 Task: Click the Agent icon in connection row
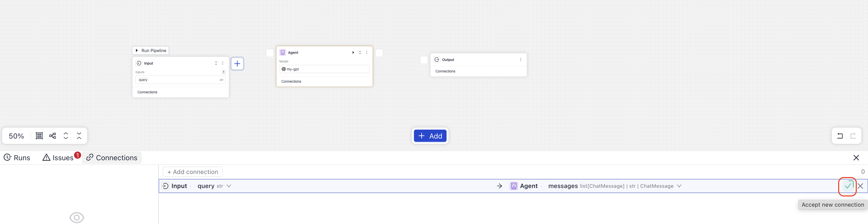coord(514,186)
